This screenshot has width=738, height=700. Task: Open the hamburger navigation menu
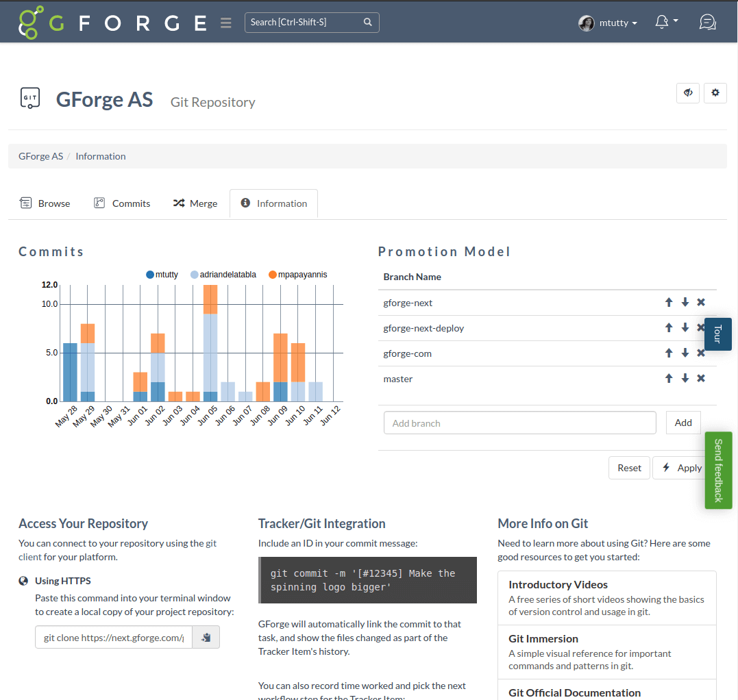(226, 23)
